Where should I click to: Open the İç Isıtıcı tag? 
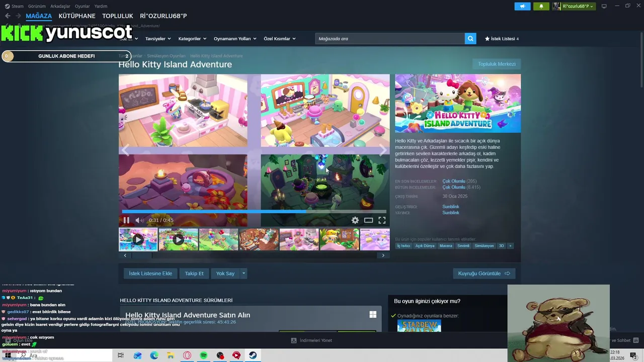coord(404,246)
